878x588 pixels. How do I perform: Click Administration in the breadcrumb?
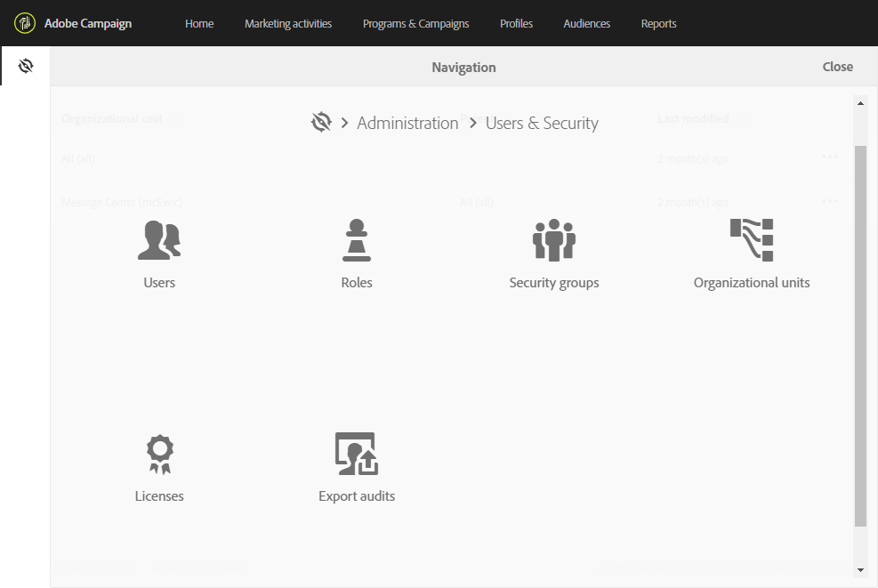point(407,123)
